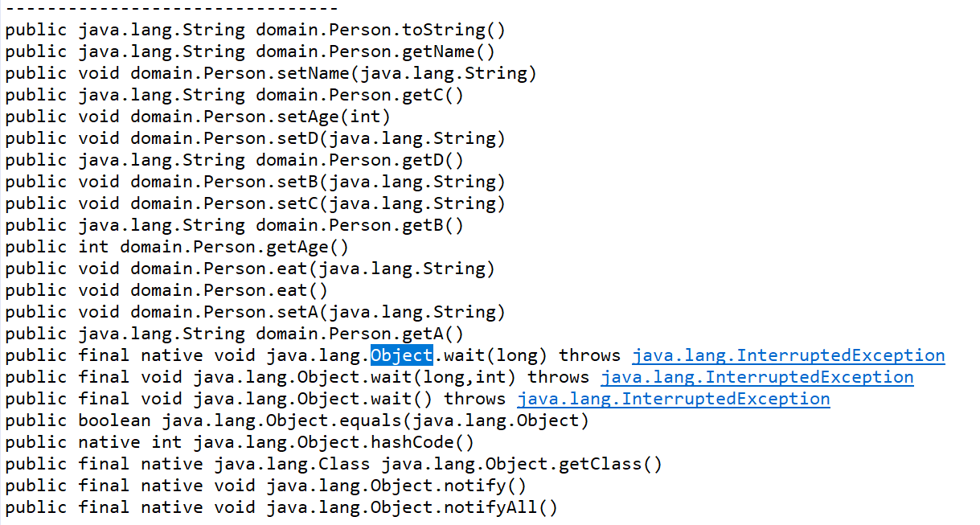
Task: Click the highlighted word Object
Action: [x=402, y=355]
